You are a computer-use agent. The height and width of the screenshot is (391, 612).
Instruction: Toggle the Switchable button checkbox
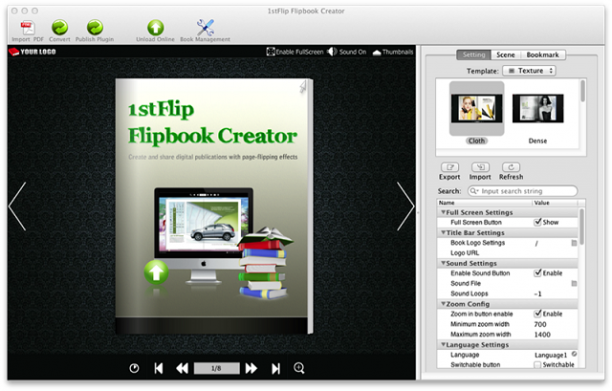click(538, 364)
